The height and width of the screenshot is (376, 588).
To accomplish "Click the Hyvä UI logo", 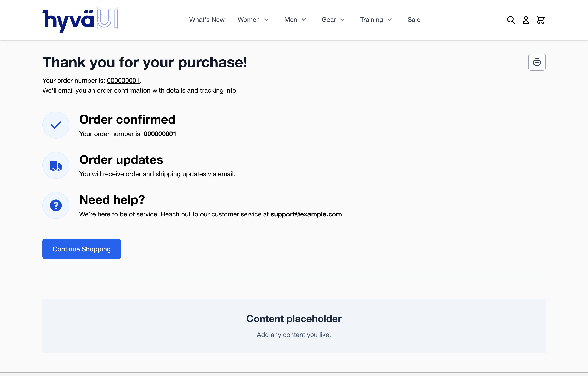I will [x=81, y=20].
